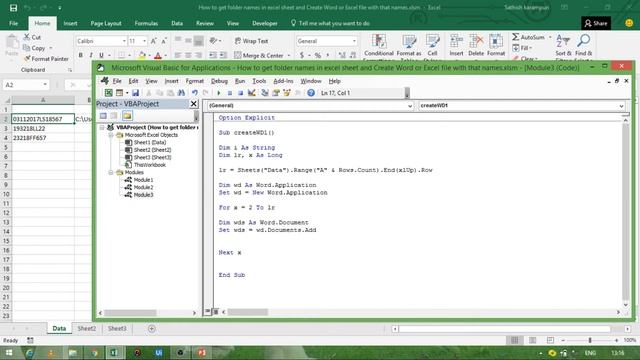The height and width of the screenshot is (360, 640).
Task: Click the Font Color red A swatch
Action: pos(158,55)
